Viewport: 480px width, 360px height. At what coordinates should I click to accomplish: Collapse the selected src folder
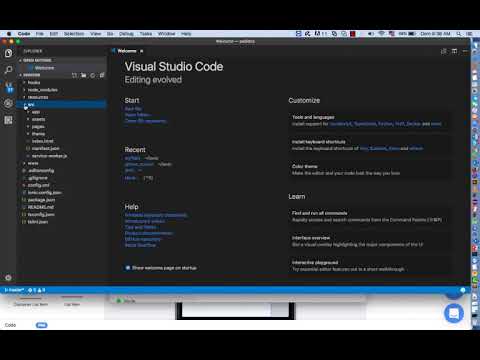pos(62,104)
